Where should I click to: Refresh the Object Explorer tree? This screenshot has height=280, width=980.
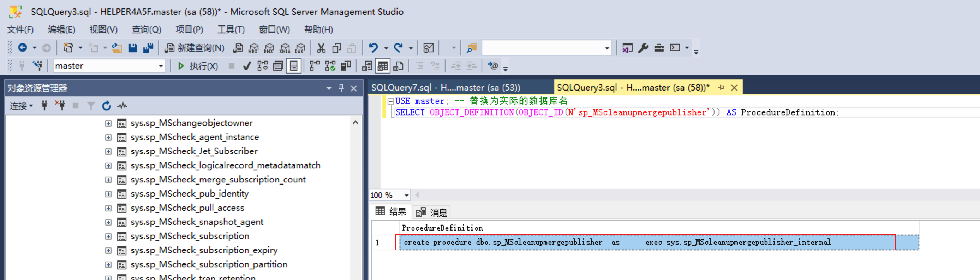107,106
